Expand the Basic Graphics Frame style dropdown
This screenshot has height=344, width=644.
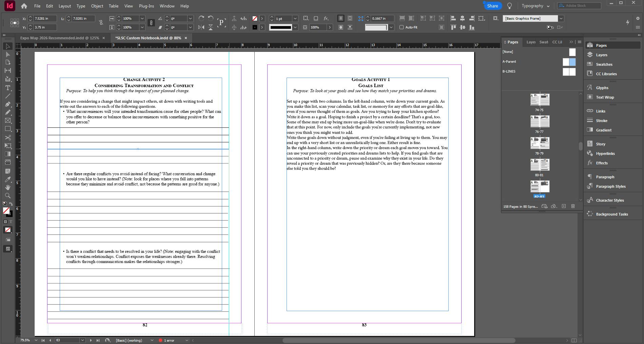point(561,18)
